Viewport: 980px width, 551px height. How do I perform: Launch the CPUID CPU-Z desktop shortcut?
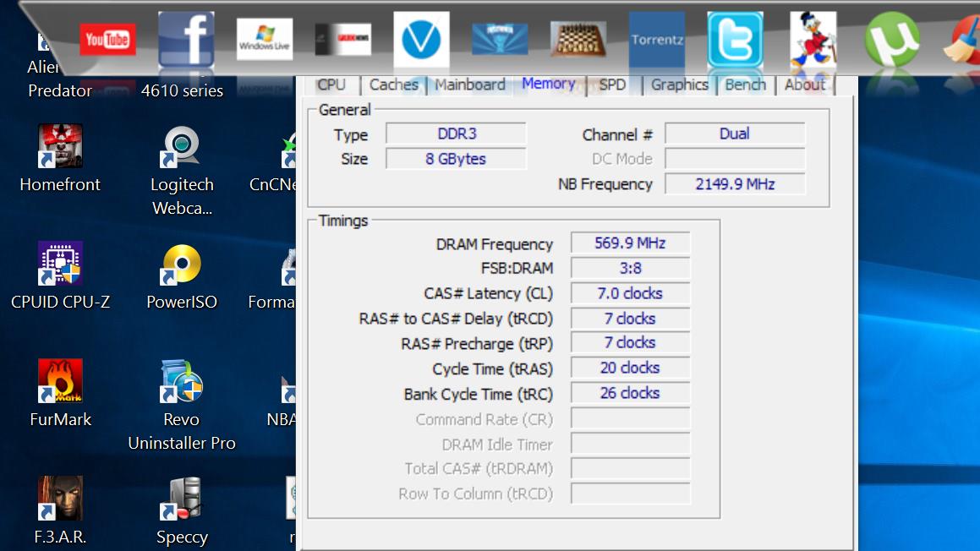(60, 275)
